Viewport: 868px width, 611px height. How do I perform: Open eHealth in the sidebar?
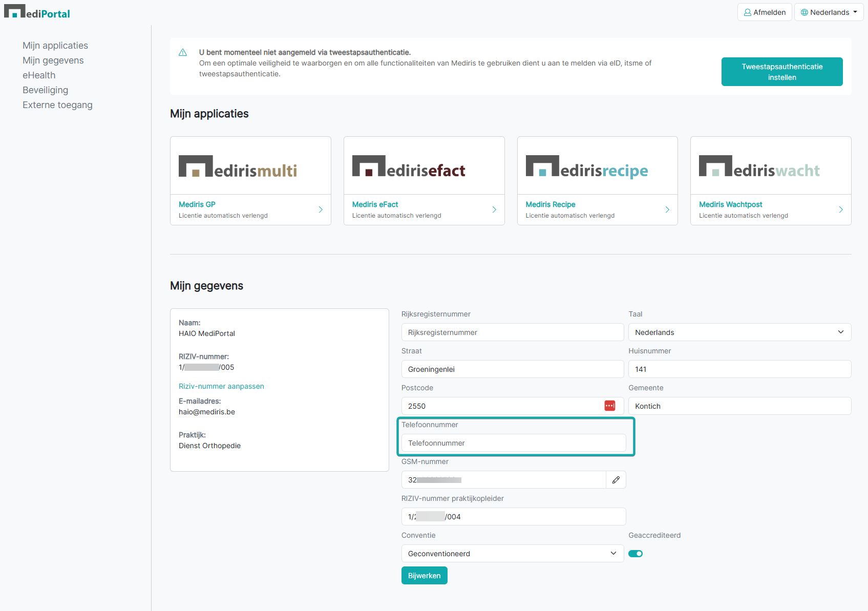coord(39,75)
